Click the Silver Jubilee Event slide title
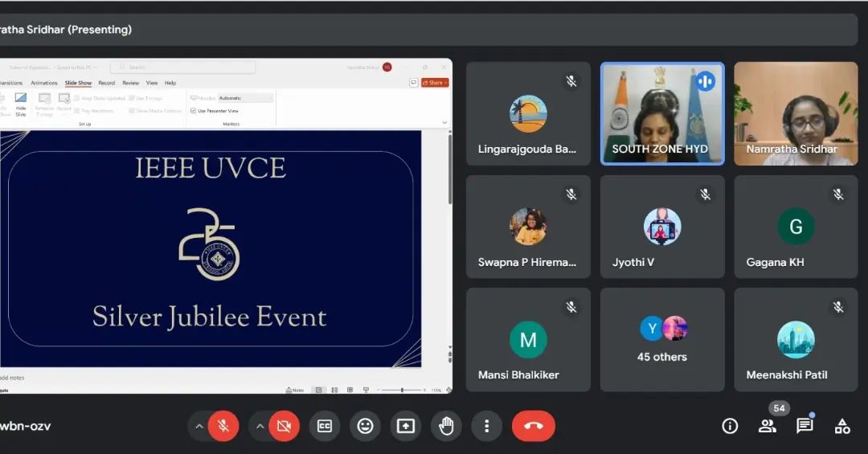The image size is (868, 454). pos(209,317)
